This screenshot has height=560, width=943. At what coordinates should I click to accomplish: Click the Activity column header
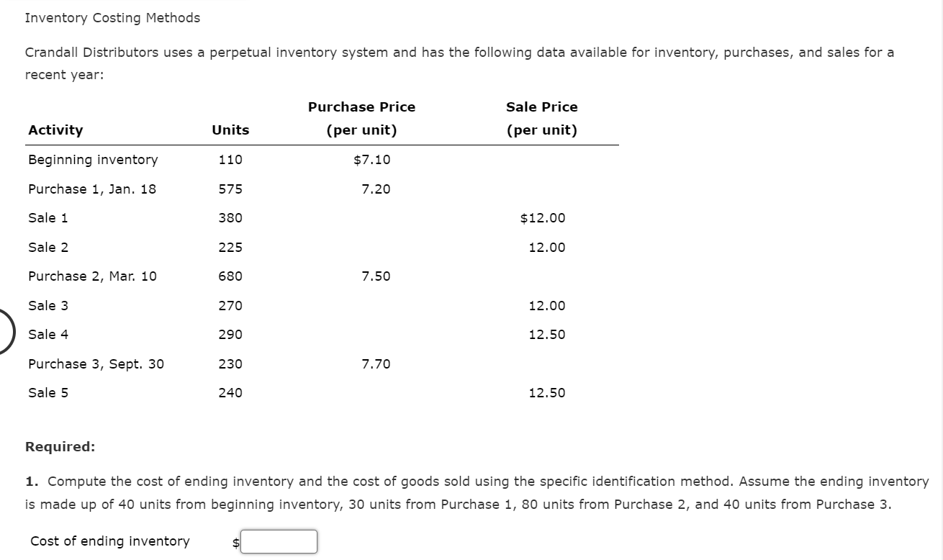coord(55,130)
